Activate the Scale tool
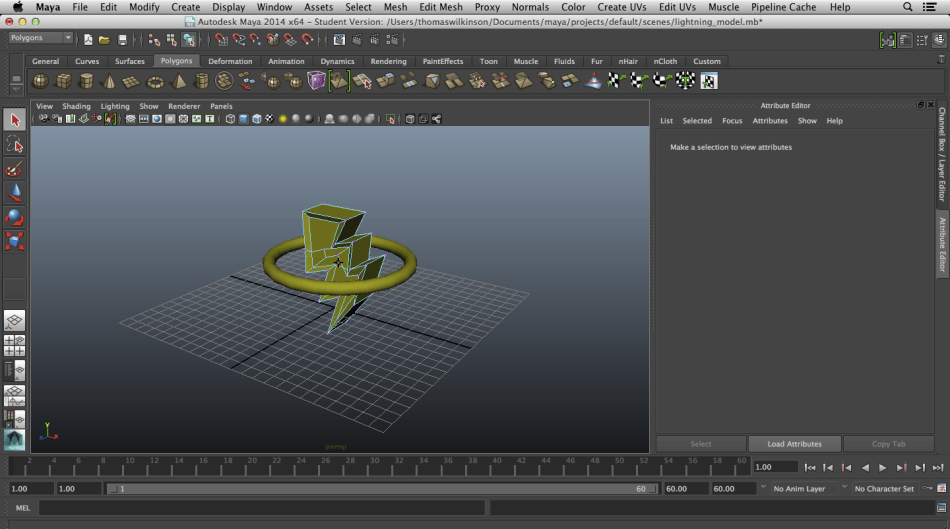 15,241
